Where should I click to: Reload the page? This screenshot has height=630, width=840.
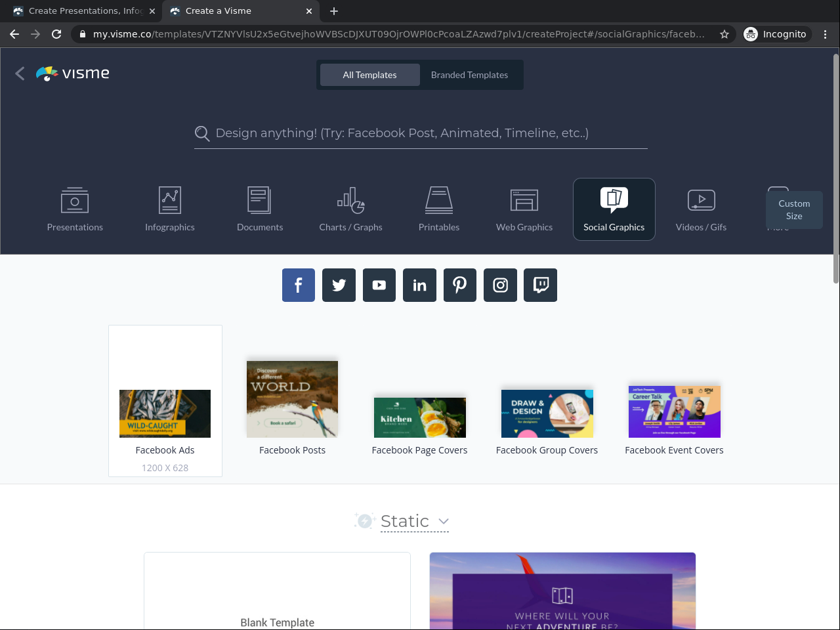56,34
